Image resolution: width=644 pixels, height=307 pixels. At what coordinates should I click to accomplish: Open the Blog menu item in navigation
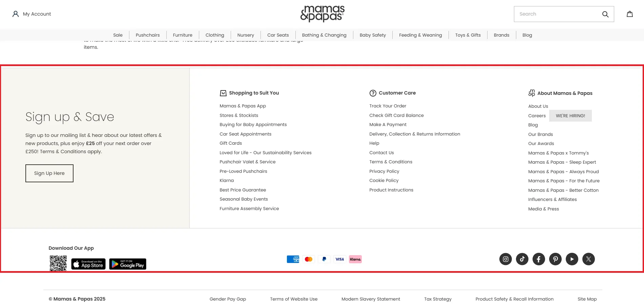[x=527, y=35]
